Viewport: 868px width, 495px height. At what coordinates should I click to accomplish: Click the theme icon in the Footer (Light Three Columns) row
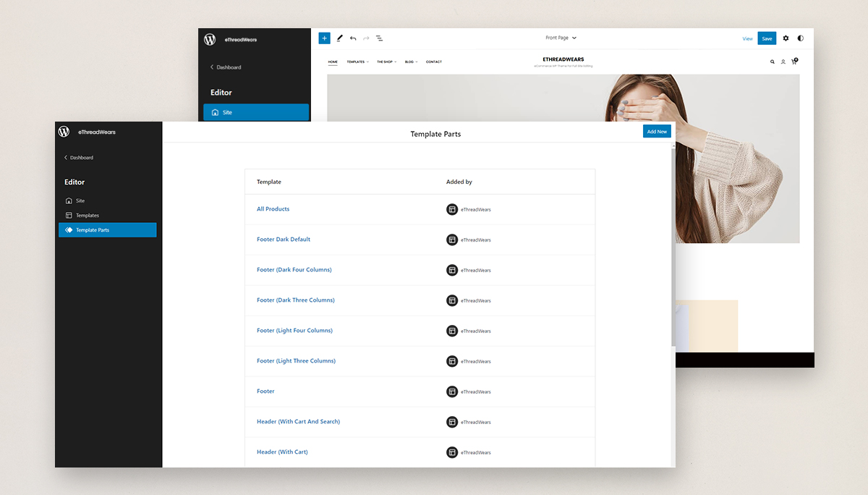click(x=452, y=361)
